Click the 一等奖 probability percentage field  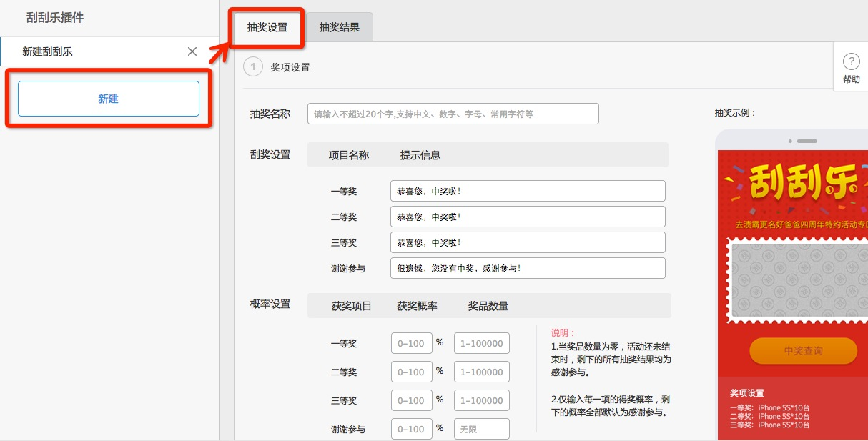(412, 343)
